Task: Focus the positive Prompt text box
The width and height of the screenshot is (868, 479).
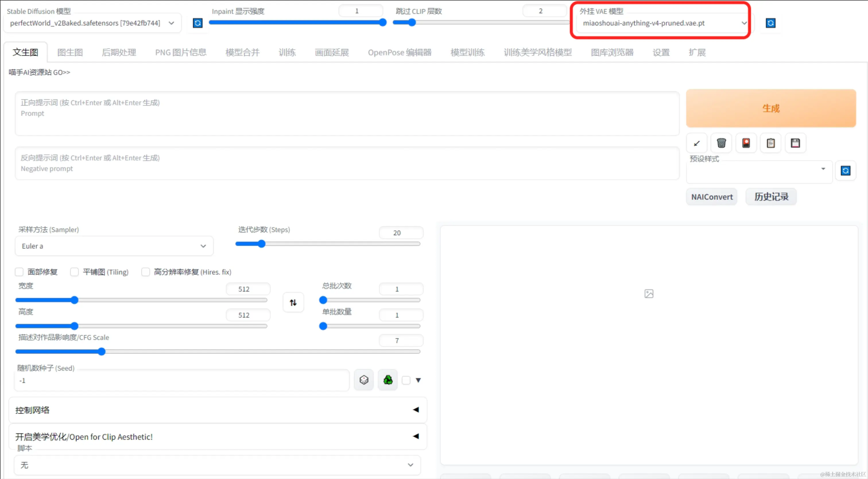Action: (347, 113)
